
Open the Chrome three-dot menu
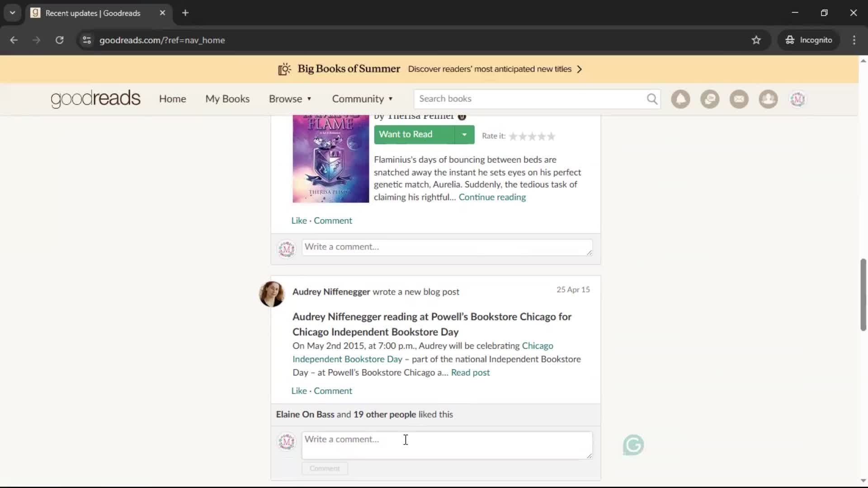click(x=854, y=40)
